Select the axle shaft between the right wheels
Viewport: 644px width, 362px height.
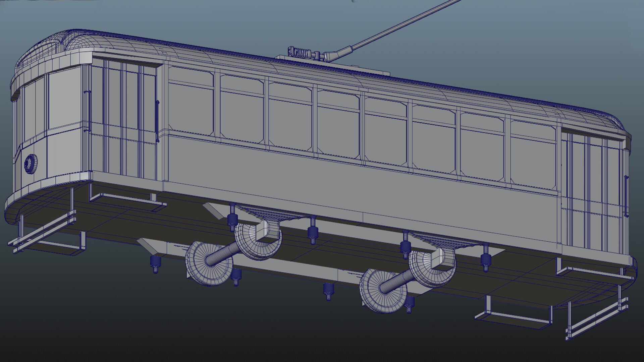(x=397, y=281)
